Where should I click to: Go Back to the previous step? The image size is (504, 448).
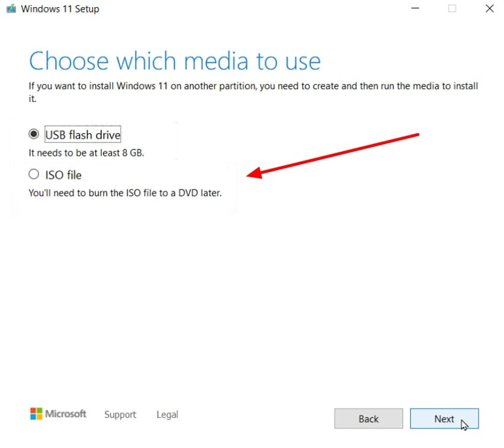pos(368,418)
